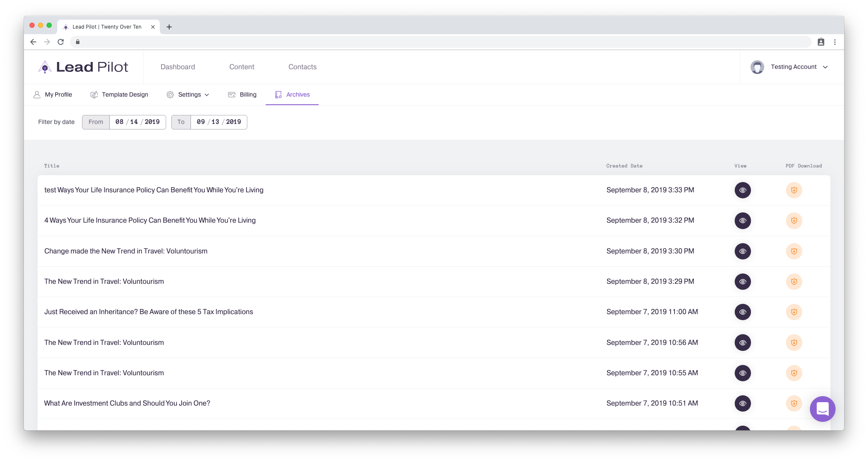View the 4 Ways Life Insurance article
Screen dimensions: 868x462
click(742, 221)
